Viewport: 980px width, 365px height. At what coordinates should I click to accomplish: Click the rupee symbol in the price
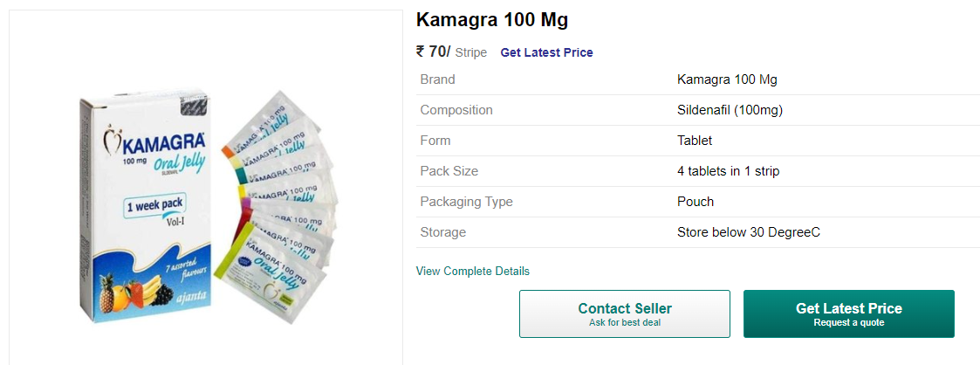[x=421, y=52]
